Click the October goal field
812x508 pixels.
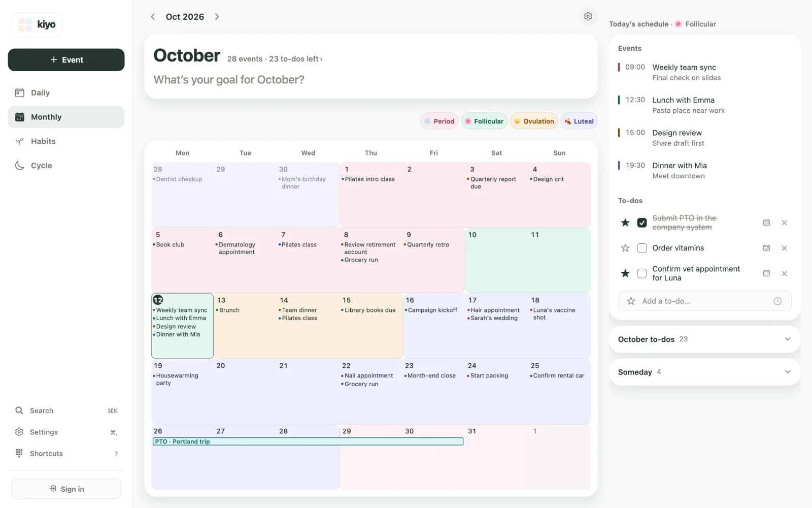click(x=229, y=80)
